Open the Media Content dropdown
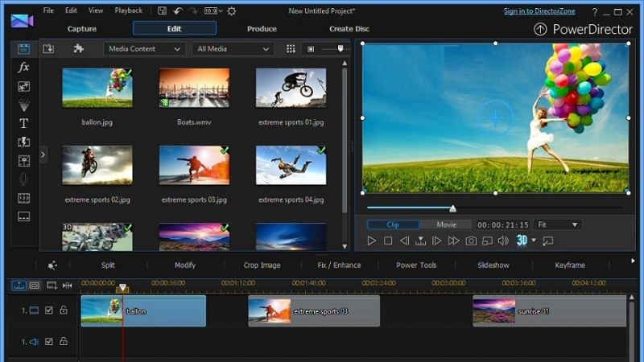 (144, 49)
